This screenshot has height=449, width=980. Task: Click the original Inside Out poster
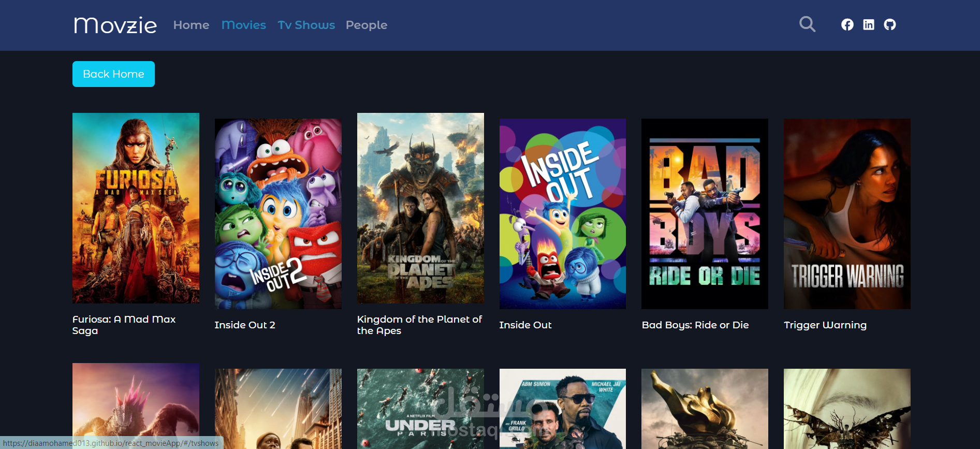tap(563, 214)
